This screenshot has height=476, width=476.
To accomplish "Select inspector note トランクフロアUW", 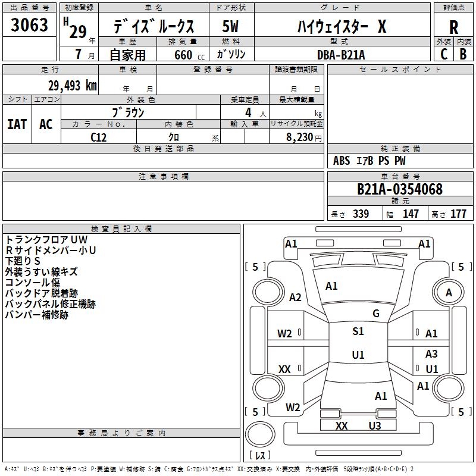I will (x=46, y=240).
